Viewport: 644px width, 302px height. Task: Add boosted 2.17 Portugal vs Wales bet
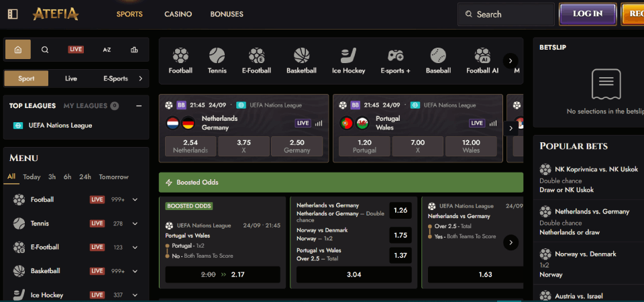click(223, 274)
